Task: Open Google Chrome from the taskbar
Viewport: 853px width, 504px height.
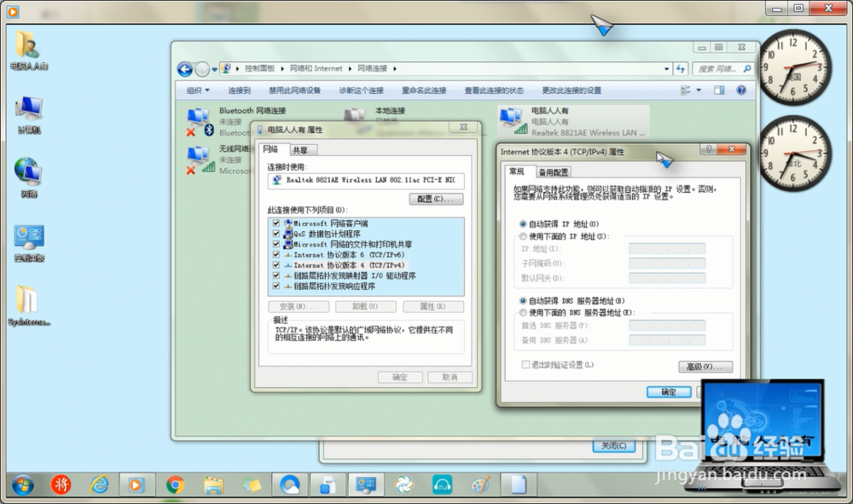Action: click(175, 484)
